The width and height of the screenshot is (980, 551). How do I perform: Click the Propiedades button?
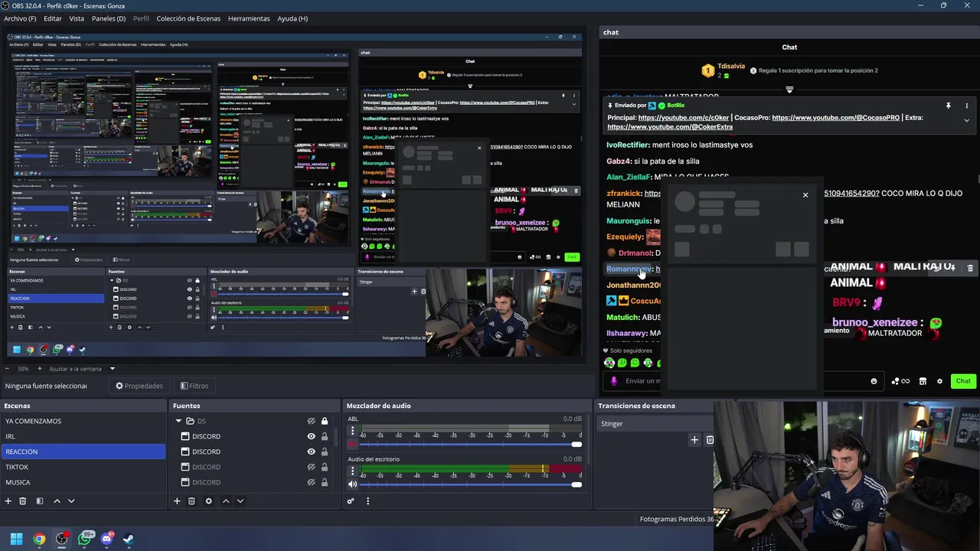(x=139, y=386)
